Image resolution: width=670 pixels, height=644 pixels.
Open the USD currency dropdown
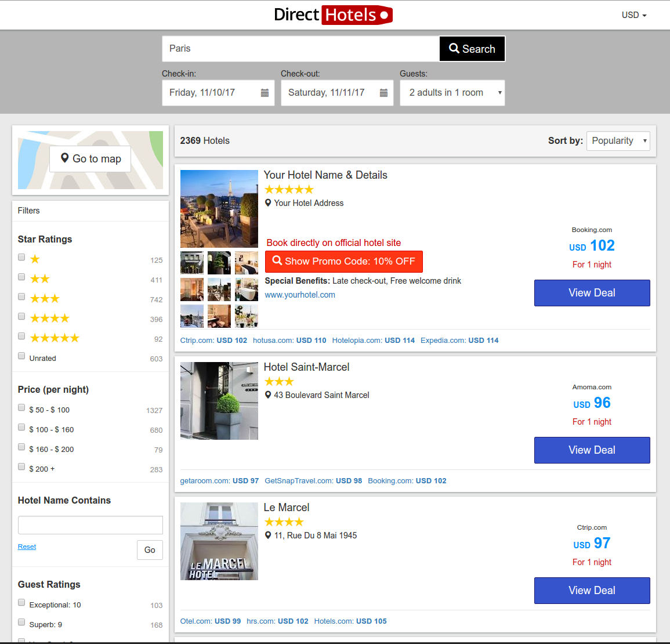[x=634, y=15]
